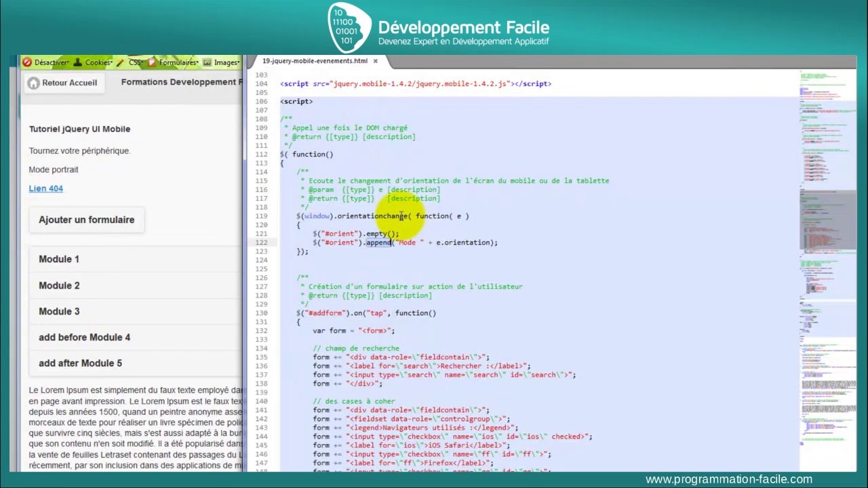Click line number 112 in the gutter
Screen dimensions: 868x488
[261, 154]
